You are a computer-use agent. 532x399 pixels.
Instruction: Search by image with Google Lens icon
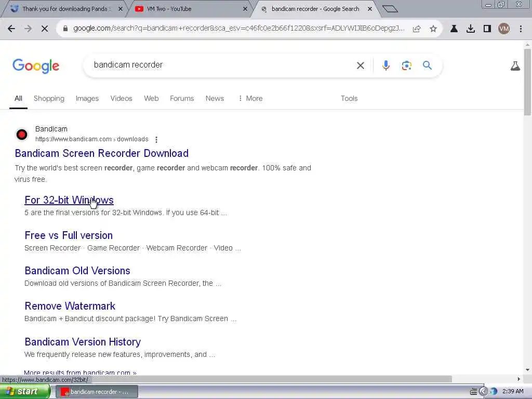point(406,65)
